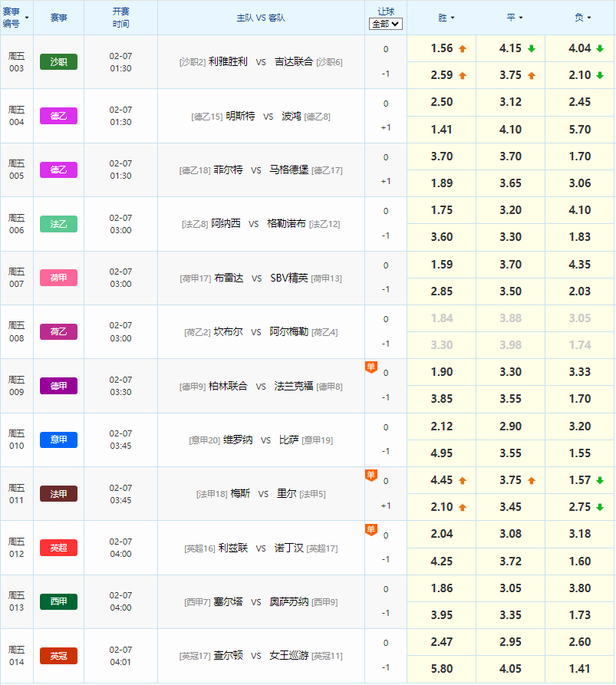Open the 让球 全部 dropdown filter
The height and width of the screenshot is (685, 616).
click(385, 23)
